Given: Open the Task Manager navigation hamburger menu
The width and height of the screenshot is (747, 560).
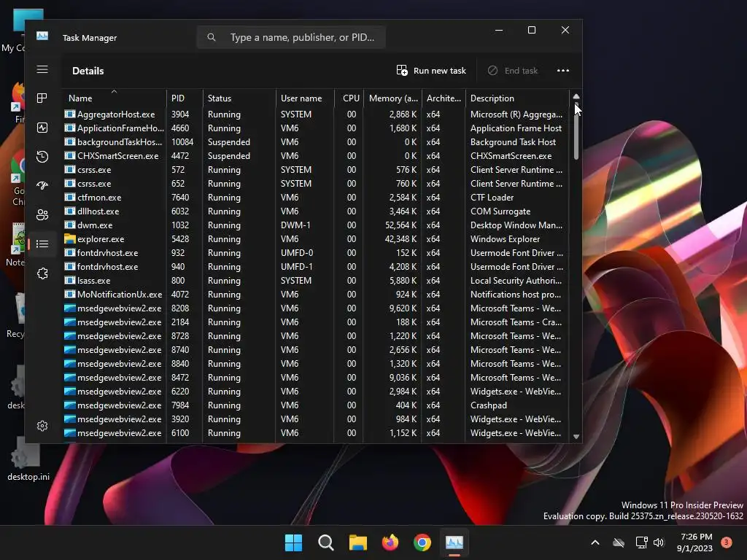Looking at the screenshot, I should [42, 69].
